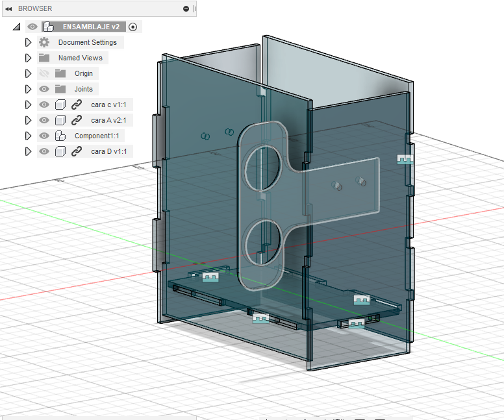Click cara c v1:1 body icon
504x420 pixels.
[60, 105]
